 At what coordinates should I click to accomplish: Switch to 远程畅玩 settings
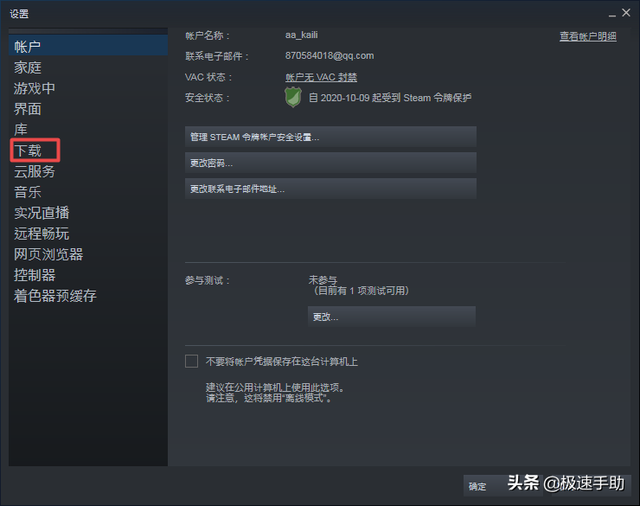tap(42, 233)
